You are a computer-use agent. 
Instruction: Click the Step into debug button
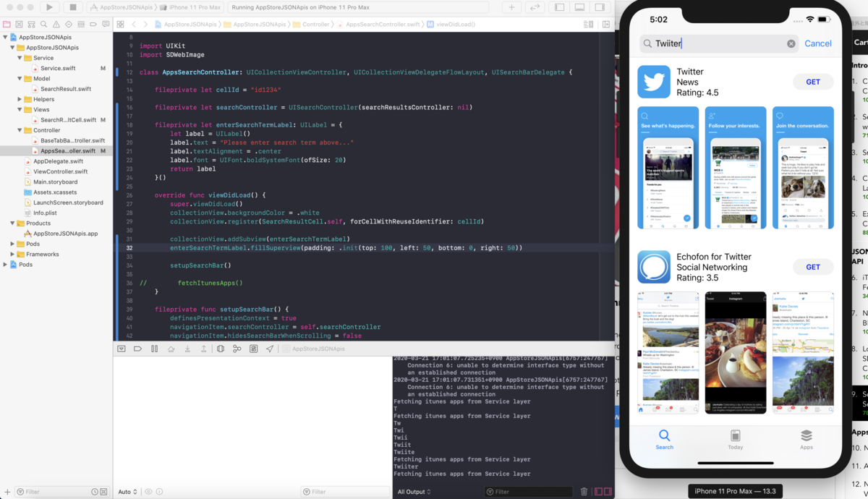click(187, 349)
